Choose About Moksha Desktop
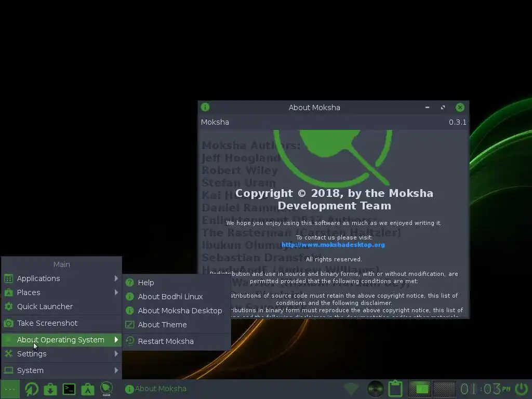The height and width of the screenshot is (399, 532). point(177,311)
